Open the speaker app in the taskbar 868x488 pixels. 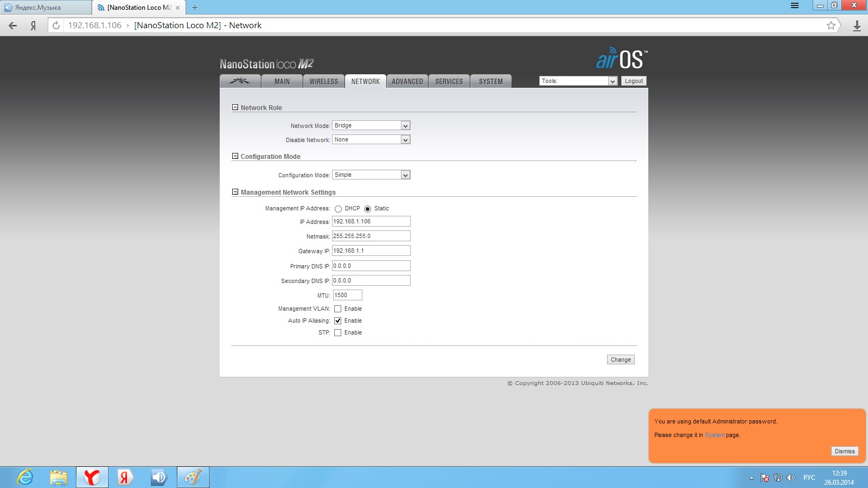[159, 477]
